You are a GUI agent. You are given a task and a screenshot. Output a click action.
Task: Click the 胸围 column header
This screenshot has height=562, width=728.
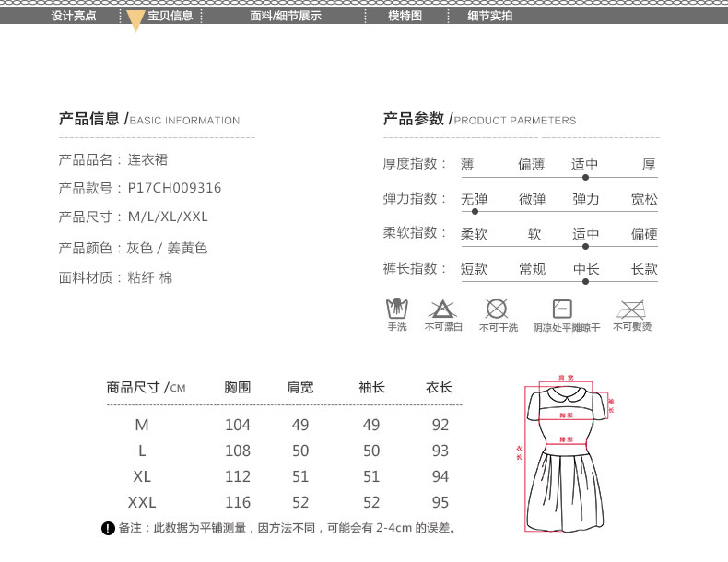[x=238, y=388]
